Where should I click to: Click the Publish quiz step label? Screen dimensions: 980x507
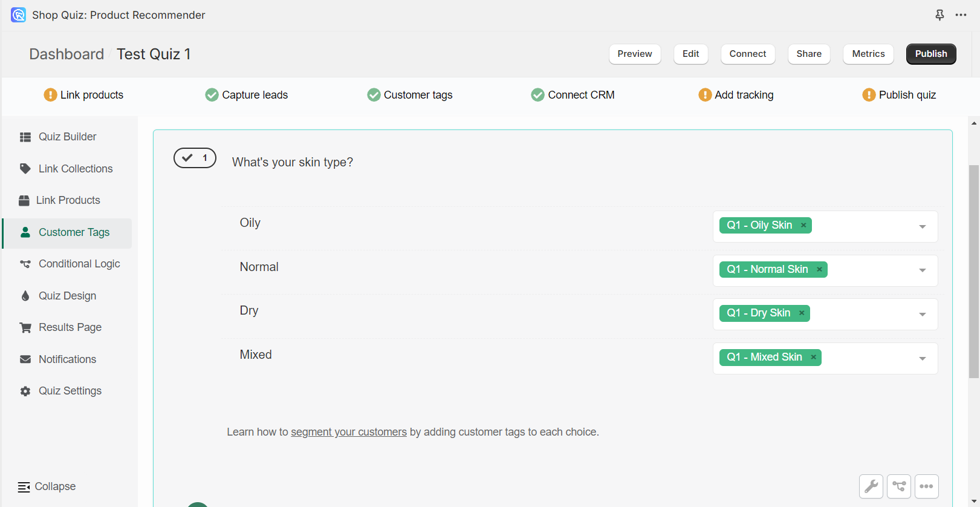point(907,95)
